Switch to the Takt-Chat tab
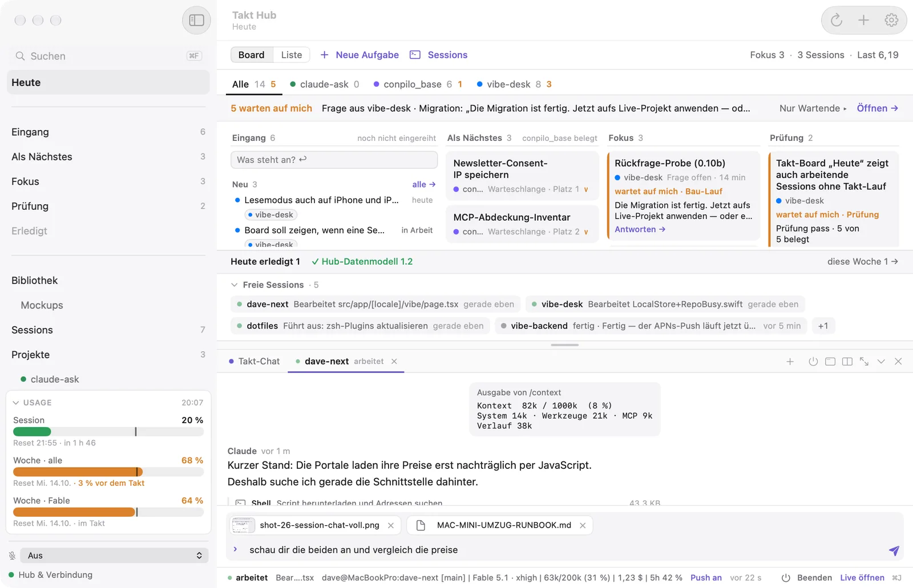 point(254,362)
